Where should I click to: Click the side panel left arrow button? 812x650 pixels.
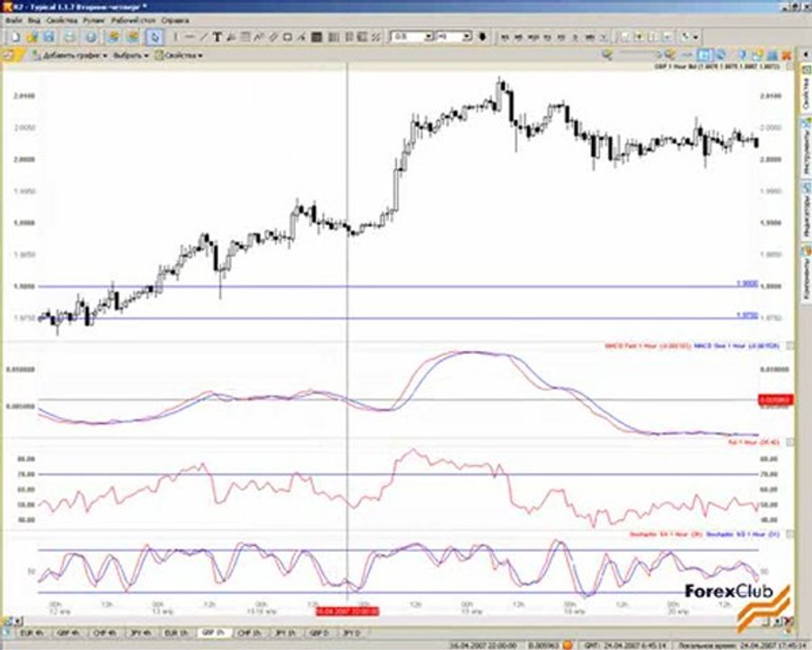[806, 54]
